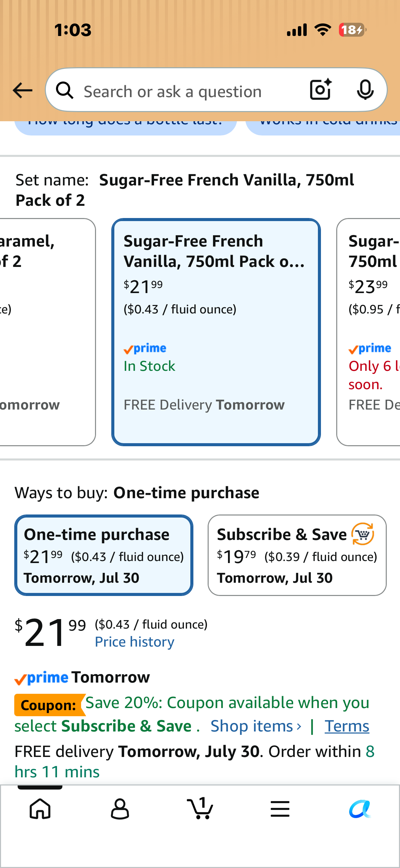Tap 'How long does a bottle last?' chip

(x=126, y=128)
